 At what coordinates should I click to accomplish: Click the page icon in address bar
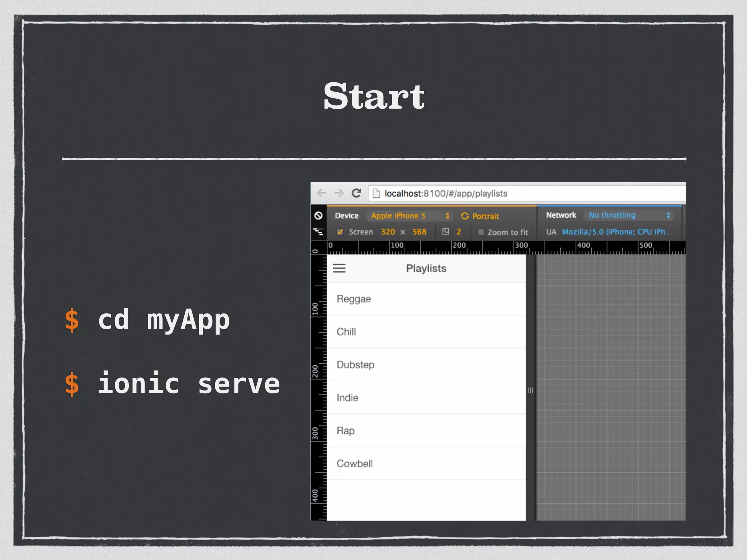tap(376, 193)
